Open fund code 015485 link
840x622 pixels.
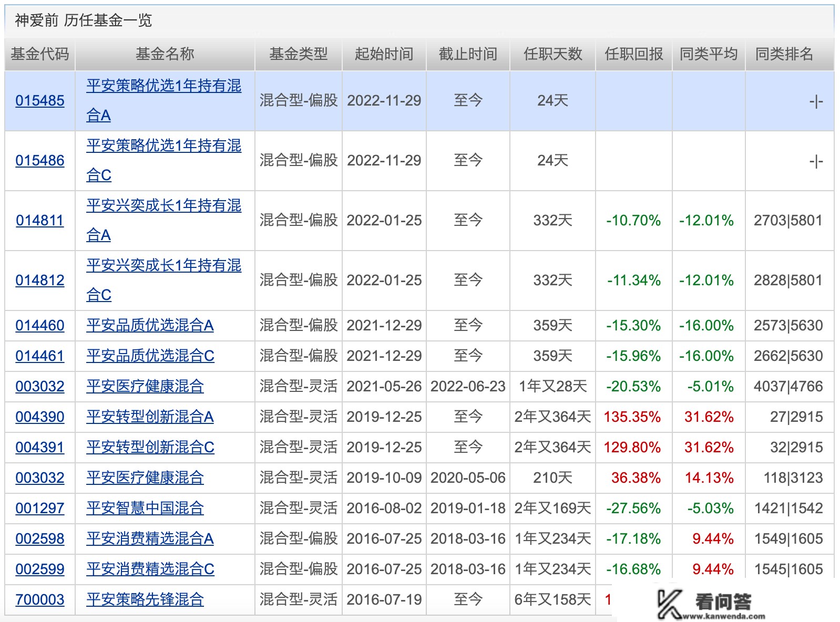[x=40, y=101]
